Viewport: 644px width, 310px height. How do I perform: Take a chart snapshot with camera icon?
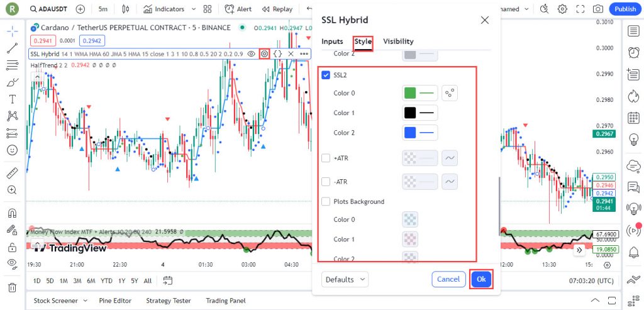(598, 9)
